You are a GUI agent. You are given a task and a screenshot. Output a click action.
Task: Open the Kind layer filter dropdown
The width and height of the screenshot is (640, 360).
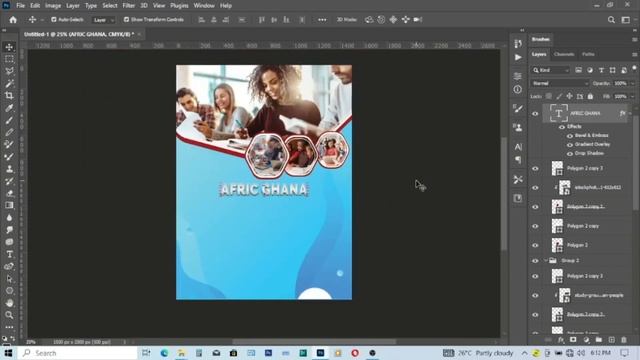coord(550,70)
